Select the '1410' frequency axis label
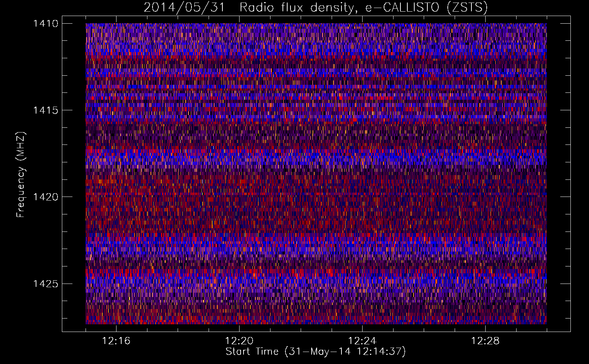 (x=46, y=24)
